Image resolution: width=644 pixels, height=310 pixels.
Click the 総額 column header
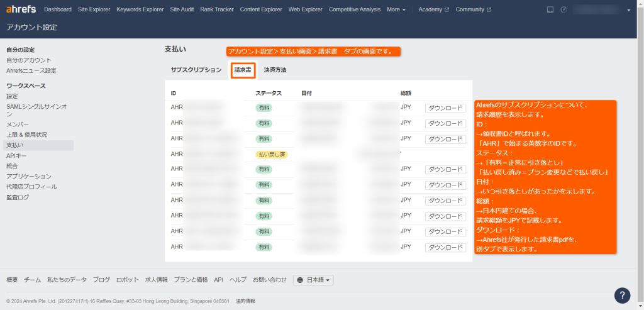pos(406,93)
